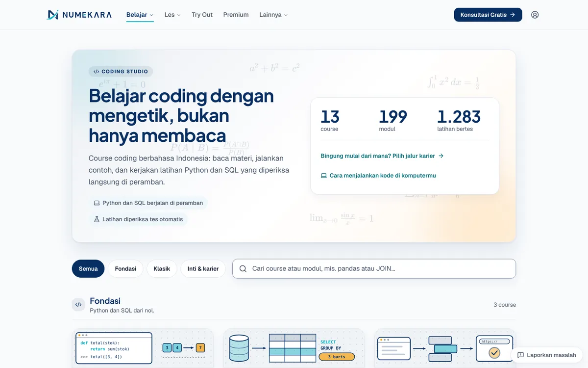Click the Konsultasi Gratis button
588x368 pixels.
[x=488, y=15]
